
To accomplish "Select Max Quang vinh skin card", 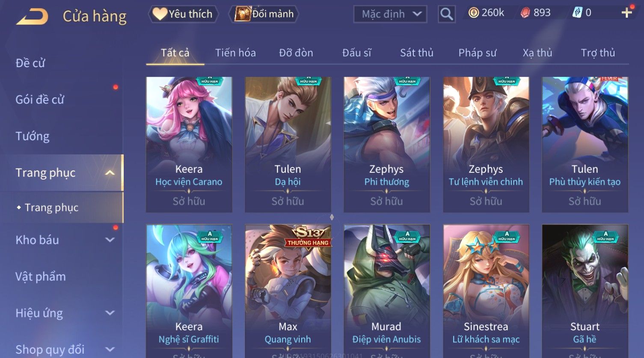I will tap(288, 291).
